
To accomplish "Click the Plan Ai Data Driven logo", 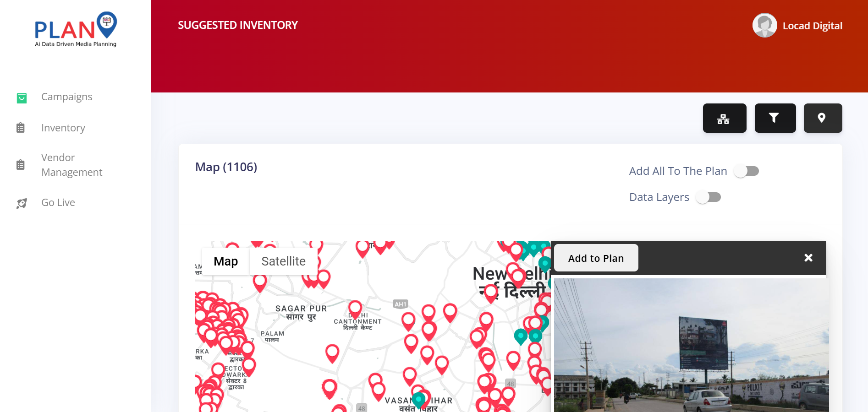I will tap(76, 29).
